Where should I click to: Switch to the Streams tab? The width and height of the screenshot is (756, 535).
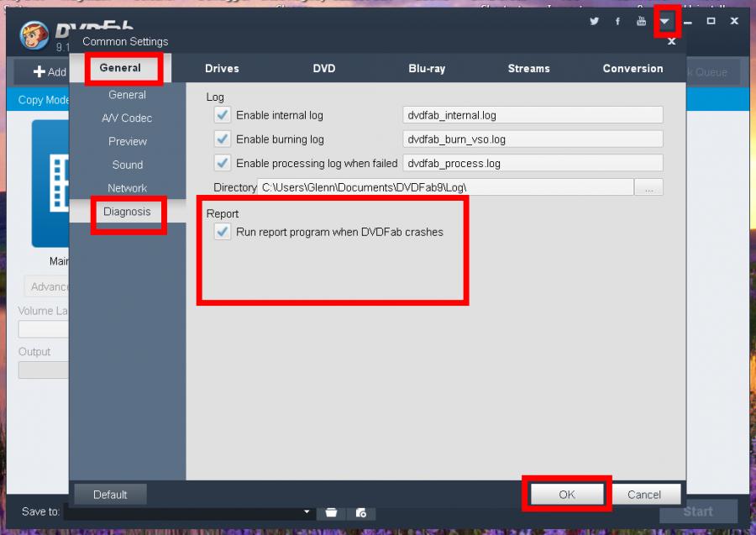pos(528,68)
